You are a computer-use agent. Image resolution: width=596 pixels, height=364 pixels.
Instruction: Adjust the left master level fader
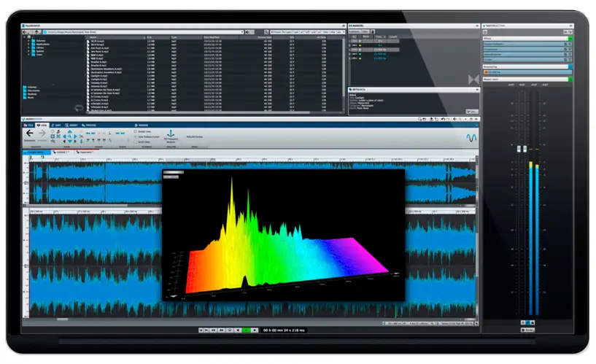tap(518, 149)
